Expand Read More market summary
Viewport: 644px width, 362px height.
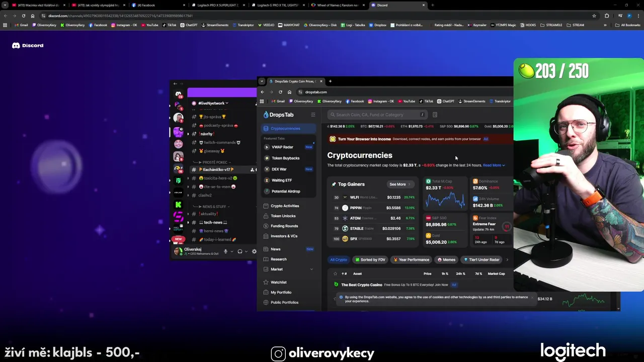pos(494,165)
